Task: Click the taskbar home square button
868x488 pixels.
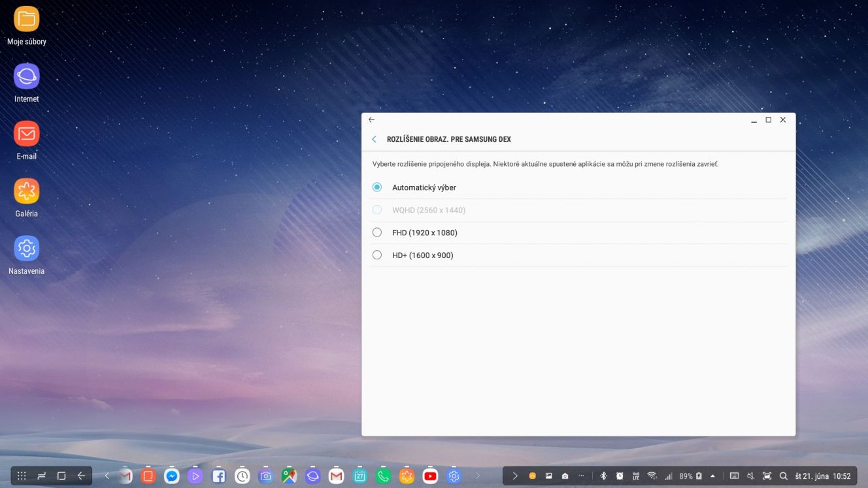Action: coord(61,476)
